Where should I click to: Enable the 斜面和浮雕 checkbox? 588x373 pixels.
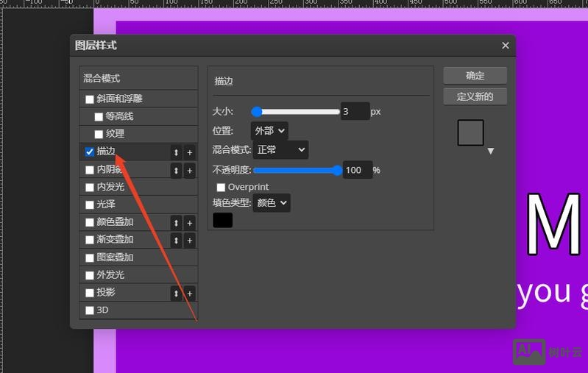coord(90,99)
